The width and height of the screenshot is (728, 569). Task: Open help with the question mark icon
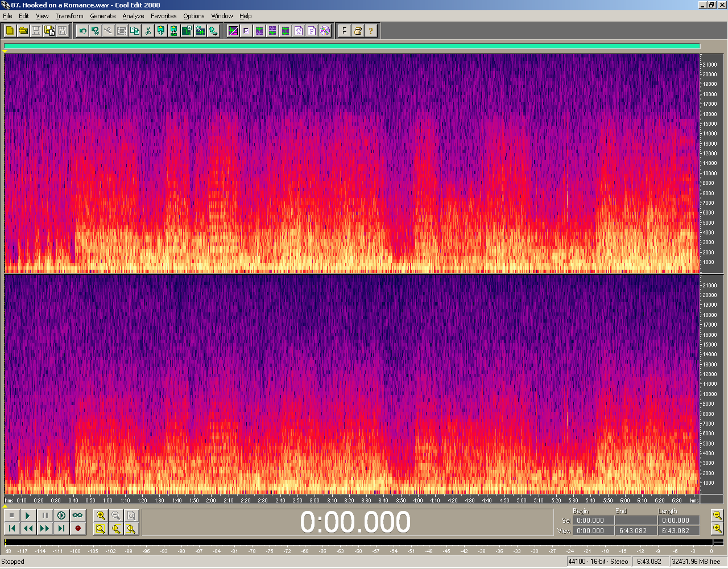[x=371, y=31]
